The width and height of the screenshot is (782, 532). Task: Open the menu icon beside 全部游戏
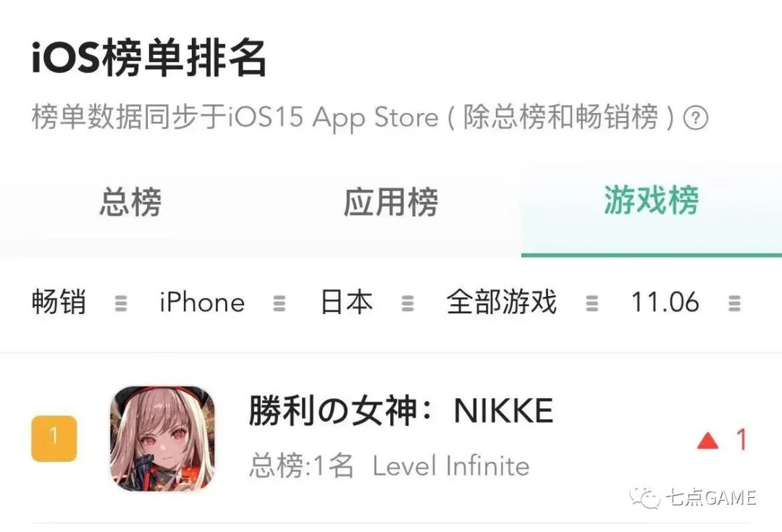(592, 303)
